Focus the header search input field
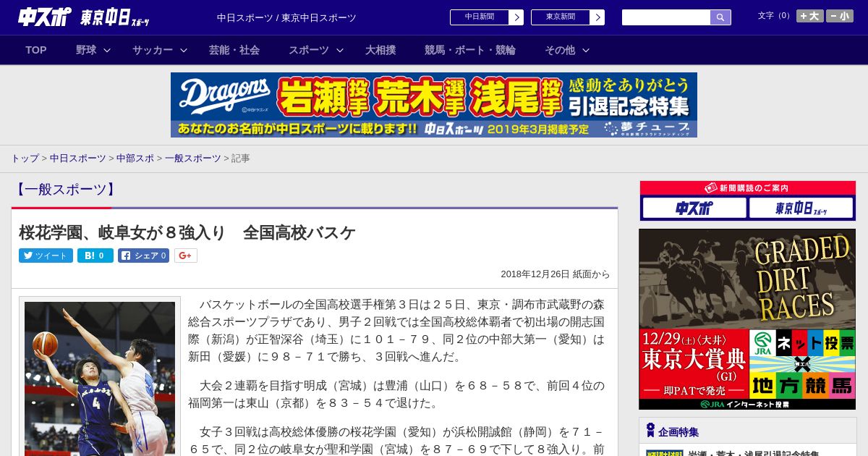868x456 pixels. tap(666, 17)
